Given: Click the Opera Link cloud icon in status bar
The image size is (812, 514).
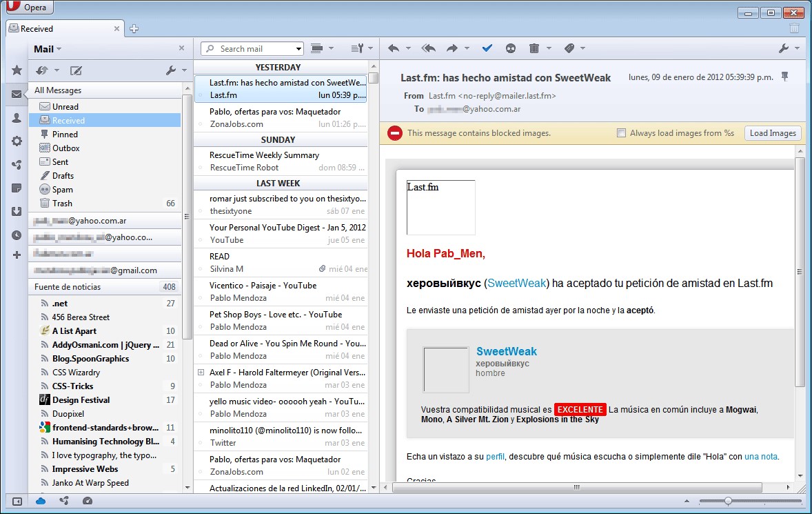Looking at the screenshot, I should 41,501.
